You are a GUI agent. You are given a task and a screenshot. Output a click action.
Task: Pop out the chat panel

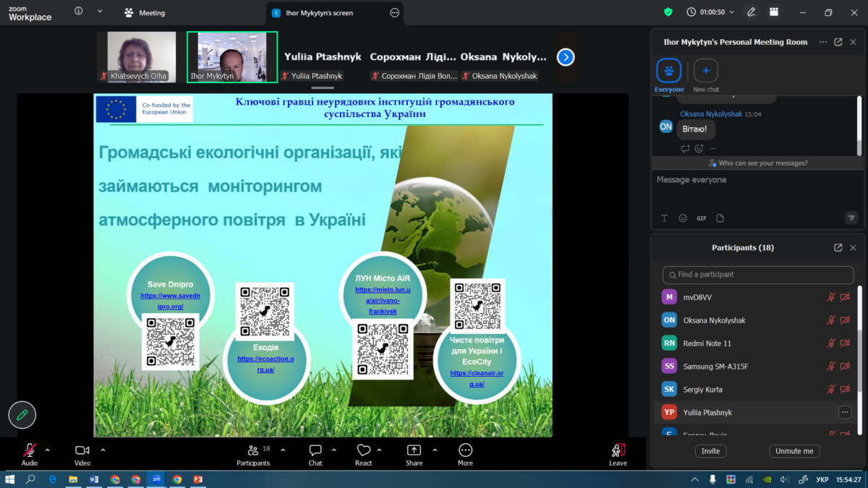(838, 42)
